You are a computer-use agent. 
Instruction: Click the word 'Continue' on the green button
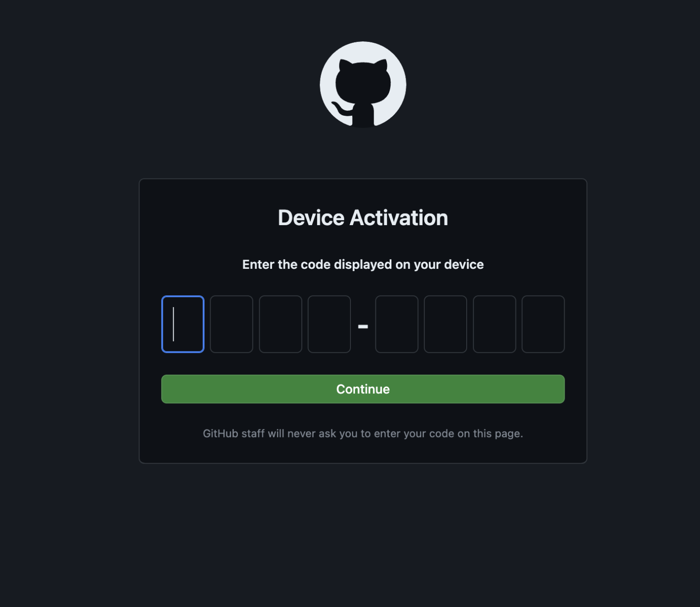coord(363,389)
